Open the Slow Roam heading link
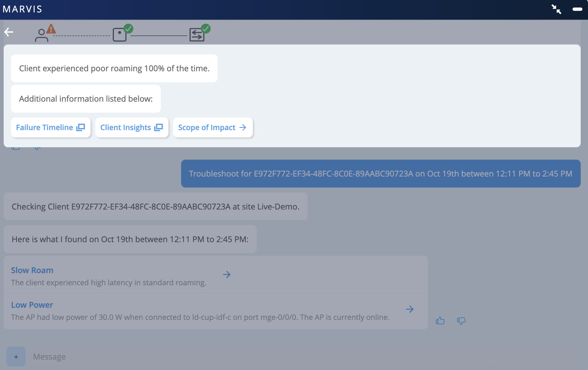Viewport: 588px width, 370px height. pyautogui.click(x=32, y=270)
